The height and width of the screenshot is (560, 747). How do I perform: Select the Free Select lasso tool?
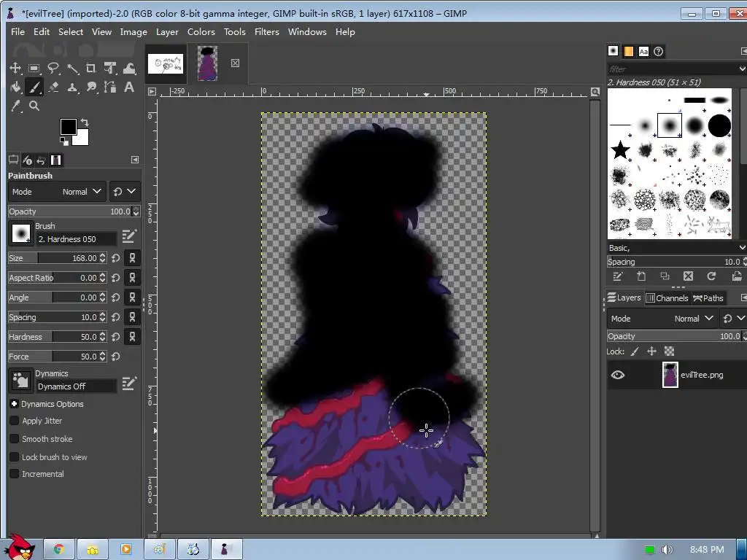click(53, 68)
